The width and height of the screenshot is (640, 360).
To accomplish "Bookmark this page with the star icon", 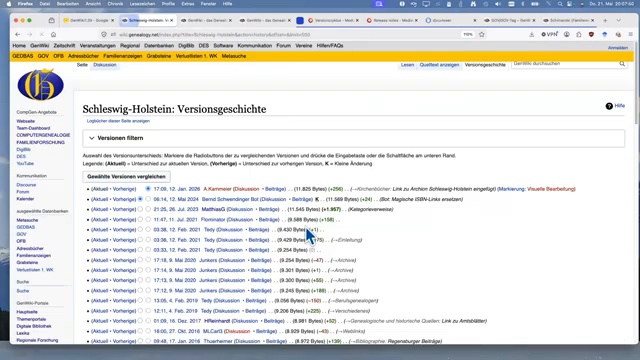I will pyautogui.click(x=482, y=35).
